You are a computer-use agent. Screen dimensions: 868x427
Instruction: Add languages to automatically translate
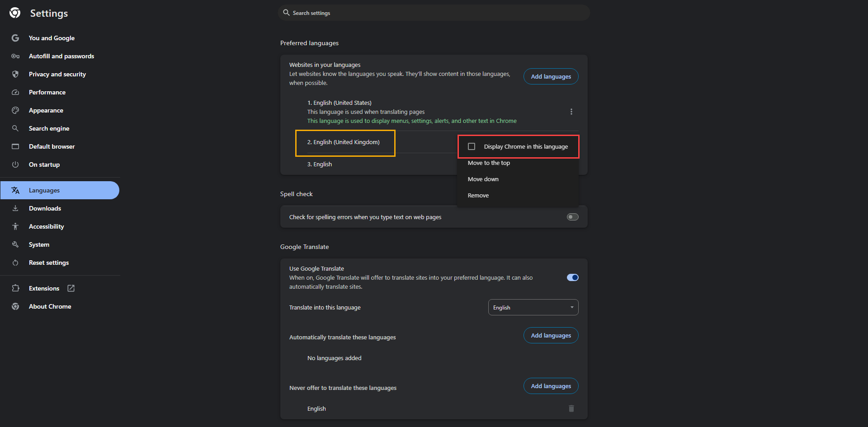551,335
